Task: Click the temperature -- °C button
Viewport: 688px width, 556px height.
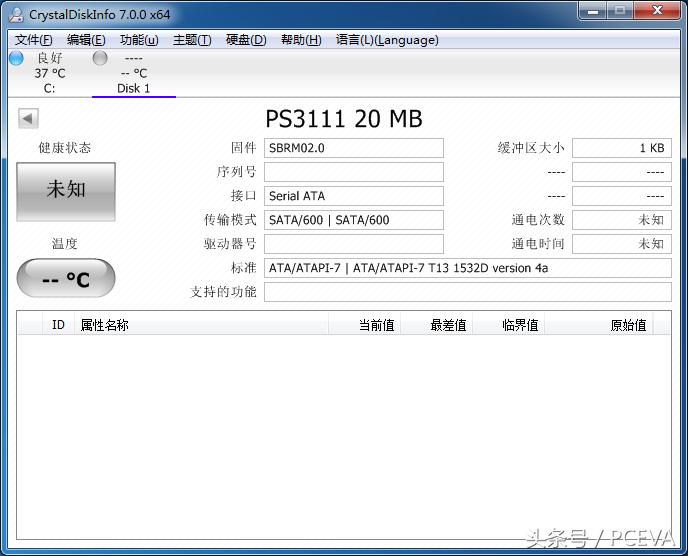Action: tap(66, 279)
